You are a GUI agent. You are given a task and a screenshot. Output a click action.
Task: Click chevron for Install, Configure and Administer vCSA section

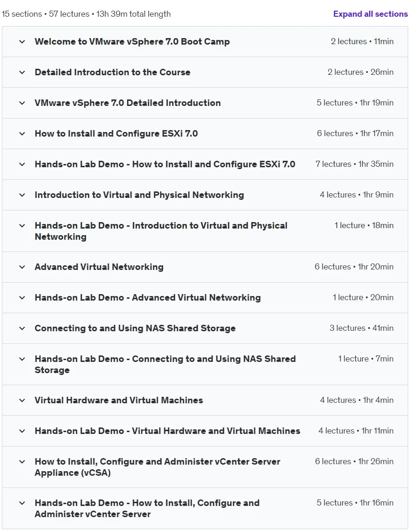[x=22, y=462]
